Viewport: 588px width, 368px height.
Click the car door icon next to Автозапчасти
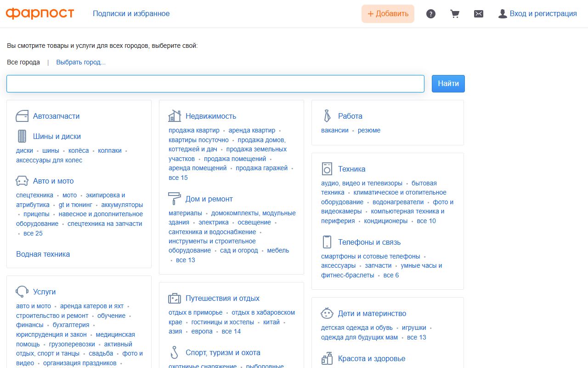22,116
